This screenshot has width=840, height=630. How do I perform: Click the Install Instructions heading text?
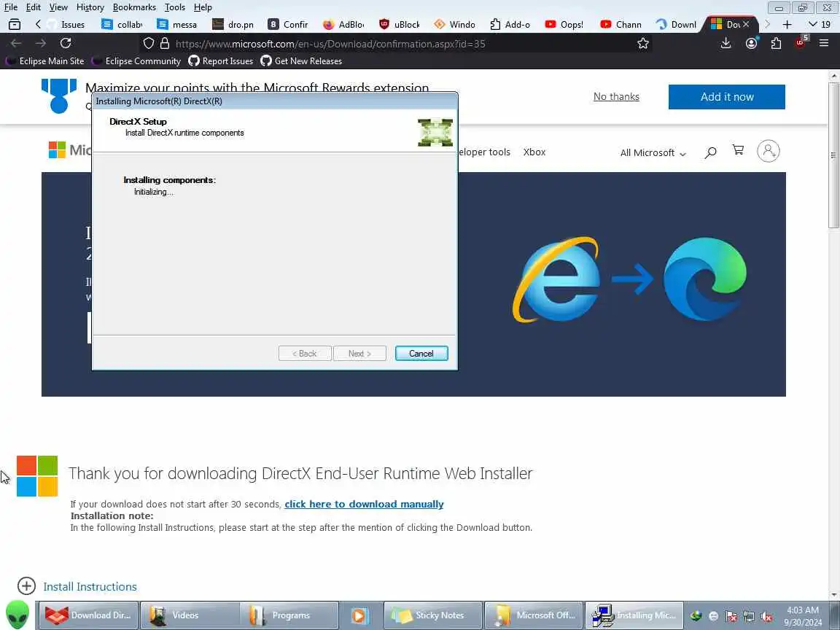click(x=90, y=586)
